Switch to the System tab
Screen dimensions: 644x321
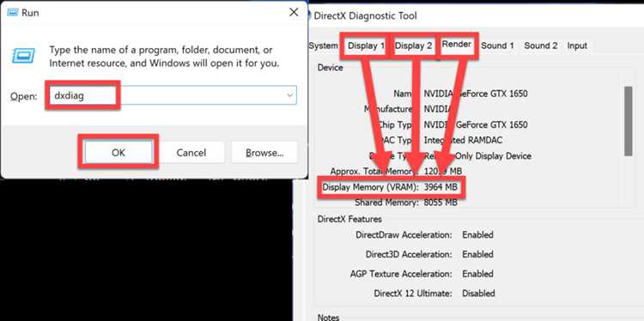[x=323, y=45]
